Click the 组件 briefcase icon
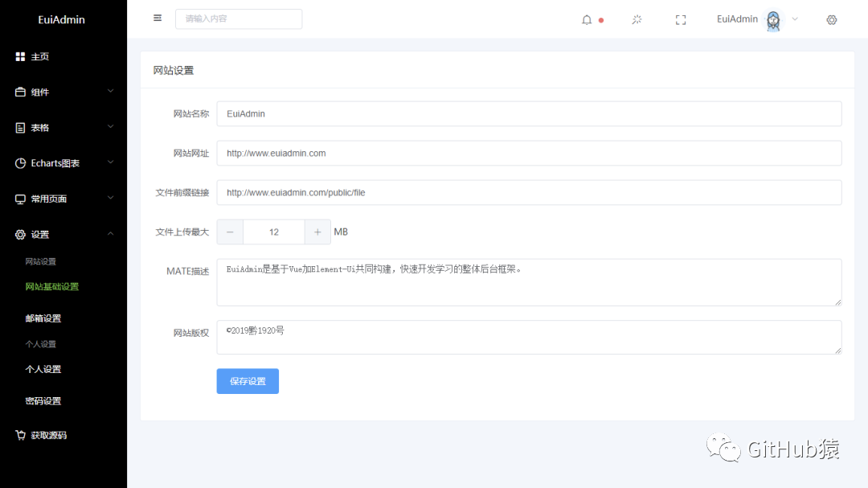The width and height of the screenshot is (868, 488). click(x=20, y=92)
